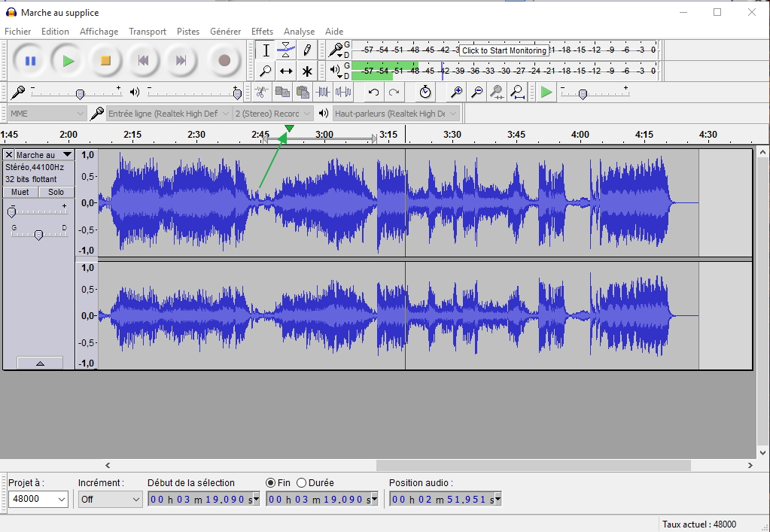770x532 pixels.
Task: Click the Undo arrow icon
Action: pos(373,92)
